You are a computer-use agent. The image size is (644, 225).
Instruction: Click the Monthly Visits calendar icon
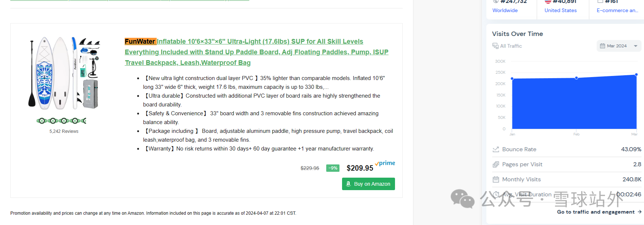[x=496, y=179]
